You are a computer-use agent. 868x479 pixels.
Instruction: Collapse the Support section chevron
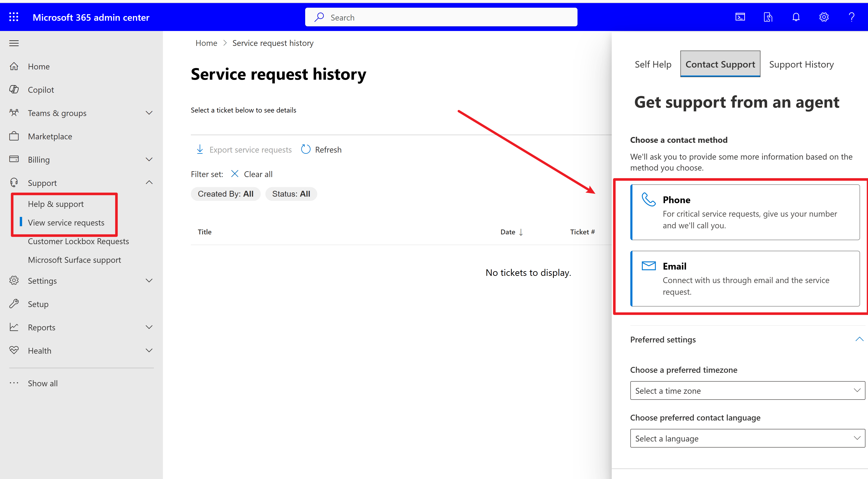tap(149, 182)
